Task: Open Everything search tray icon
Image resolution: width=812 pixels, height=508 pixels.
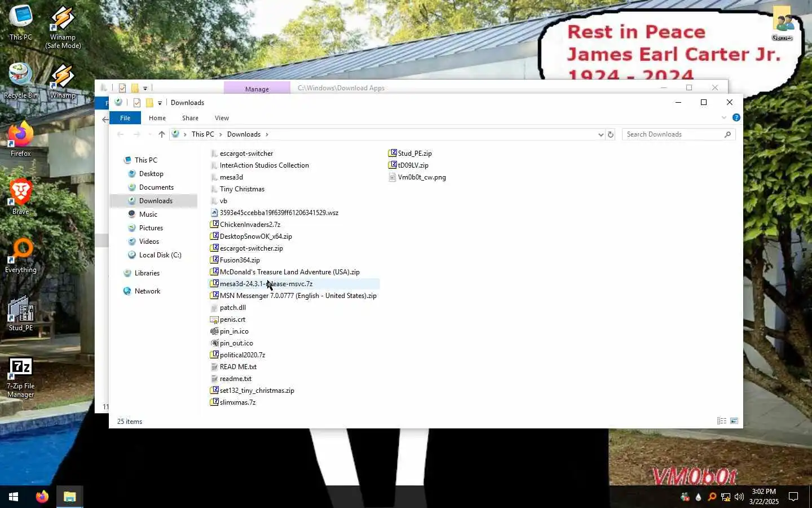Action: (712, 497)
